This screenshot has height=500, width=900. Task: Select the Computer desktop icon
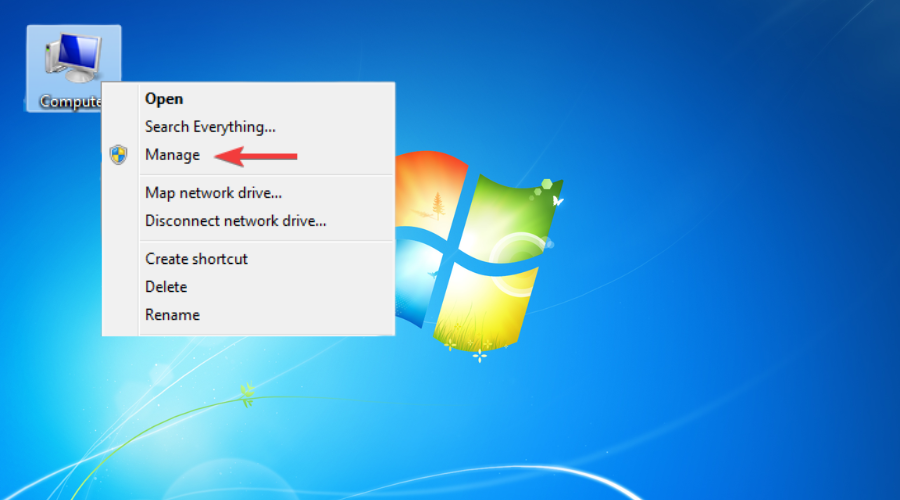point(73,68)
